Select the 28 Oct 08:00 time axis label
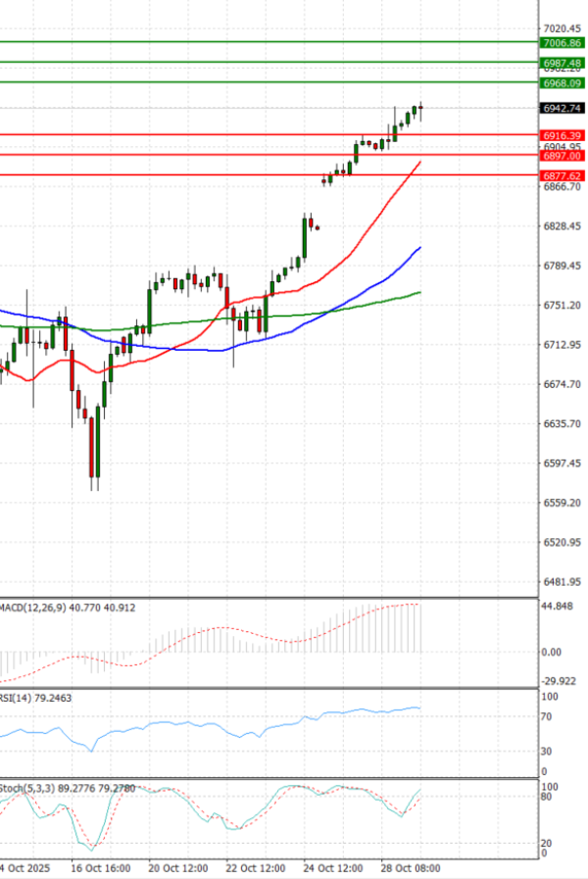The width and height of the screenshot is (588, 879). [x=409, y=868]
